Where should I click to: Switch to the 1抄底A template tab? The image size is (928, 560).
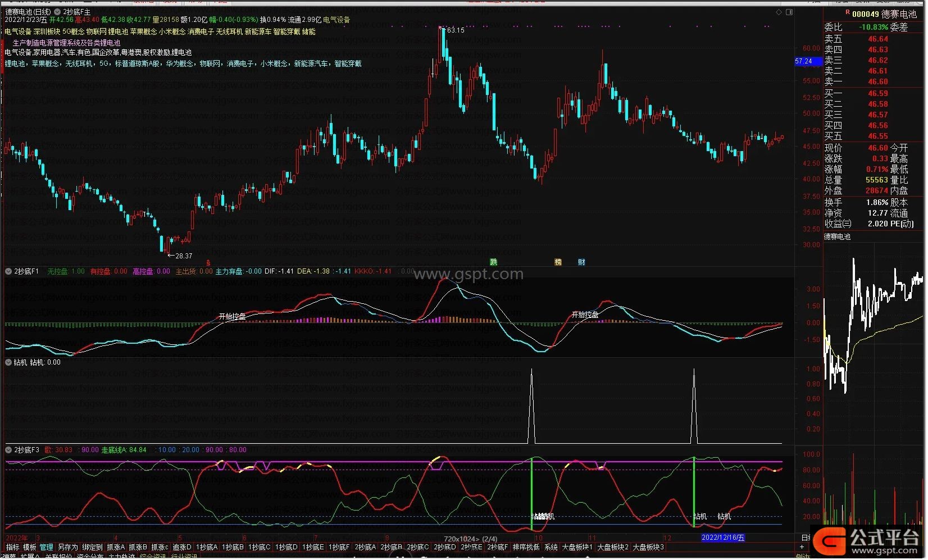pos(207,547)
